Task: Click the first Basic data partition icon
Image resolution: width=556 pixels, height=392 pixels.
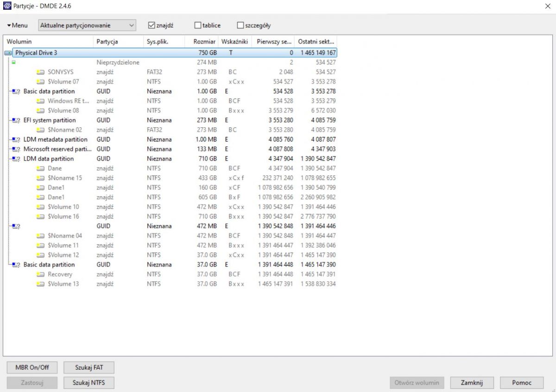Action: click(x=17, y=92)
